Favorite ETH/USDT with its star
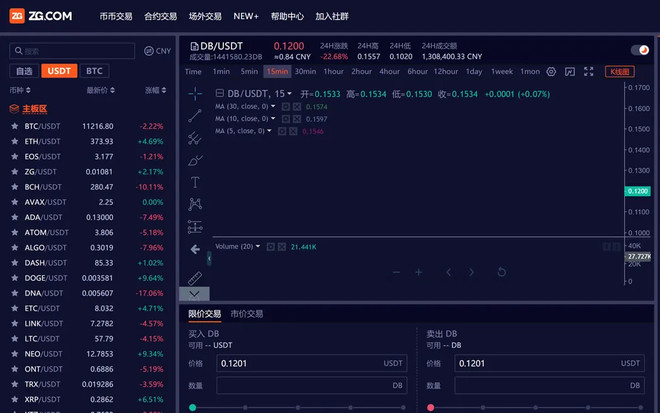 [x=15, y=141]
